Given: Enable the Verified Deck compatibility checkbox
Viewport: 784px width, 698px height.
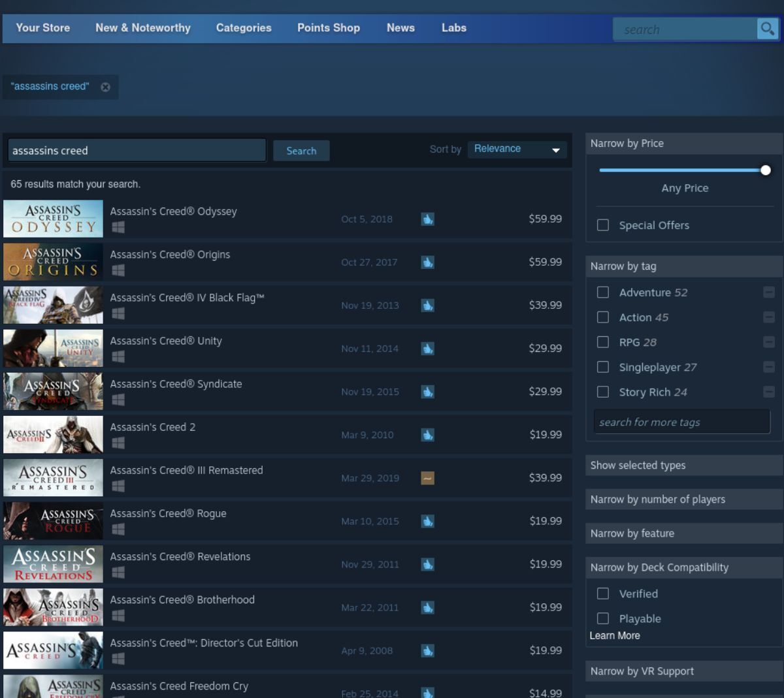Looking at the screenshot, I should point(603,594).
